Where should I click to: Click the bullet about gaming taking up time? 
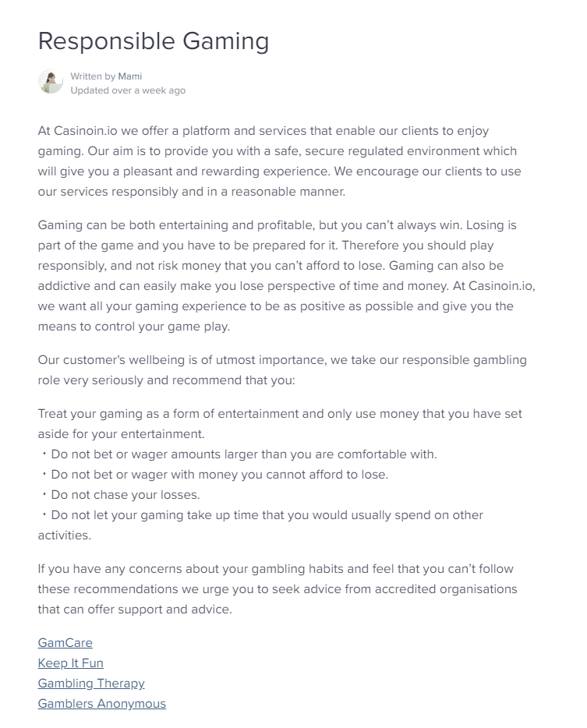coord(267,515)
